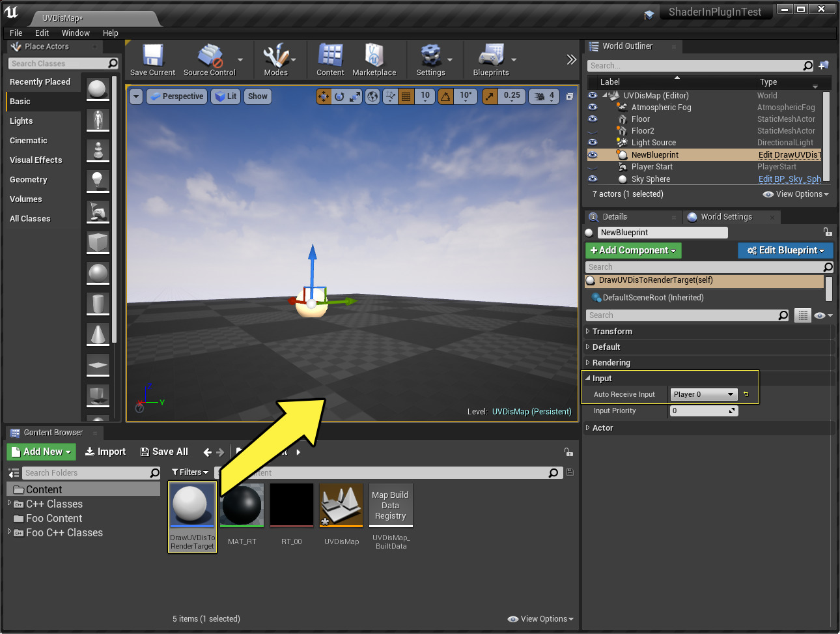The height and width of the screenshot is (634, 840).
Task: Click the Modes toolbar icon
Action: [x=275, y=57]
